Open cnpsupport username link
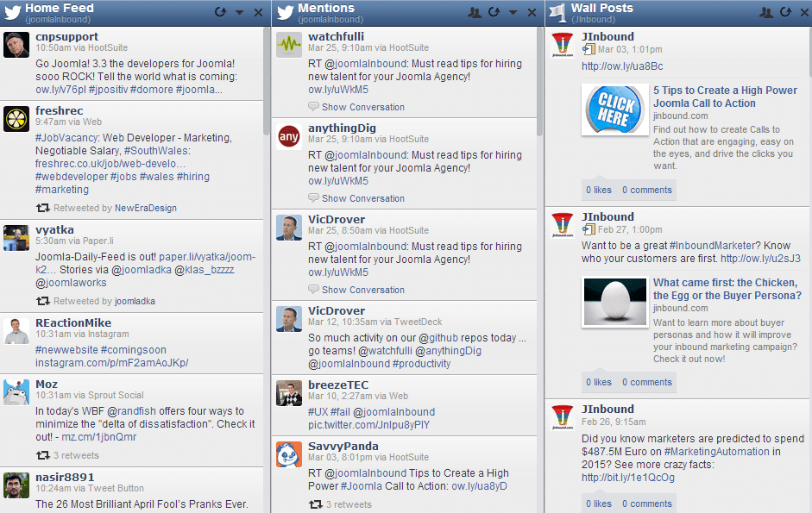 [66, 37]
